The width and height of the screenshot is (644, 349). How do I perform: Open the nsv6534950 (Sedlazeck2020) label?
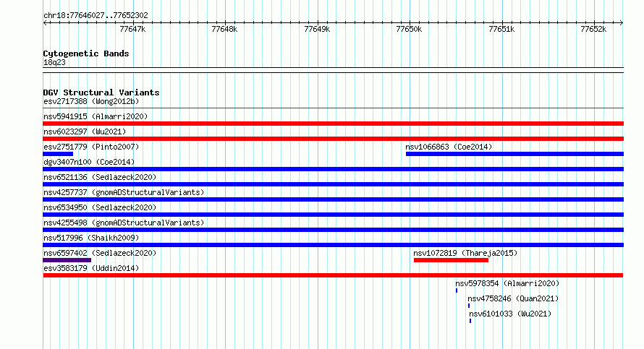[100, 207]
